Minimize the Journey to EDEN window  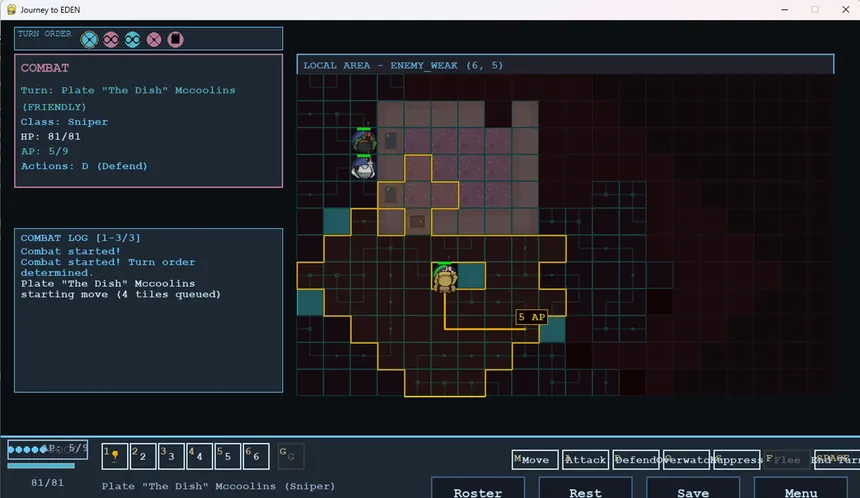[785, 9]
